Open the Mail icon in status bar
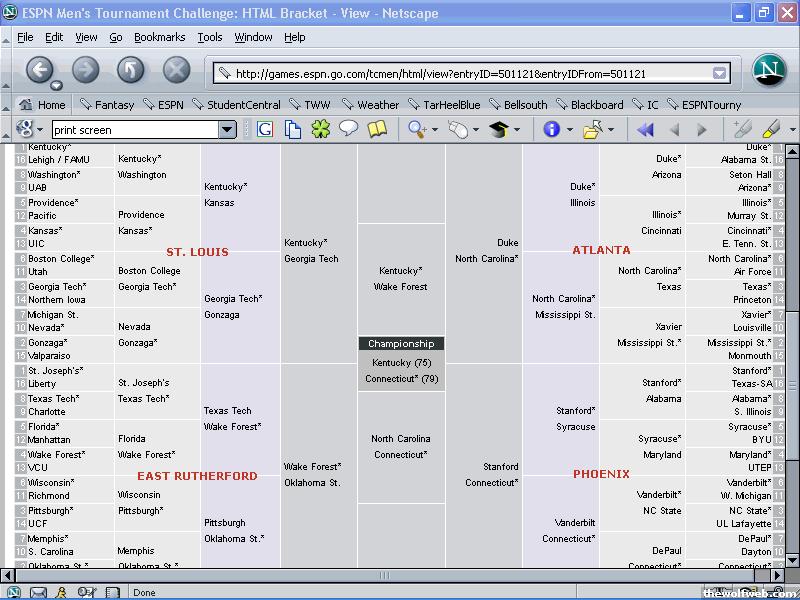This screenshot has height=600, width=800. click(38, 592)
